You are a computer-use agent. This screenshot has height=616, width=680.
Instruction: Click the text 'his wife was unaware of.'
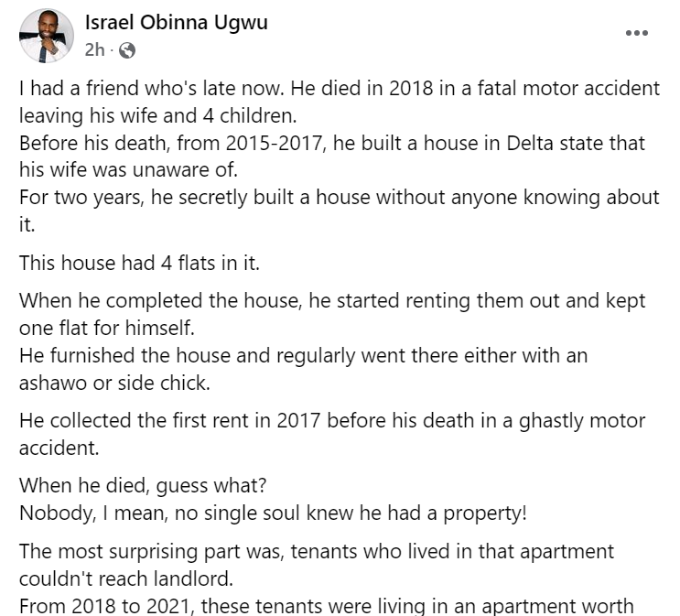128,169
